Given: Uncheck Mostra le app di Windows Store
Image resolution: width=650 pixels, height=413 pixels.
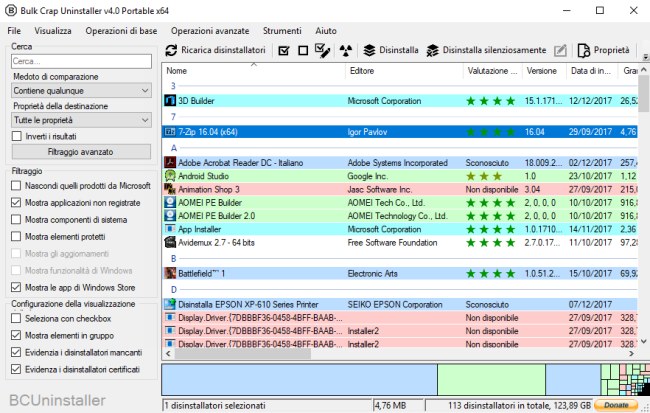Looking at the screenshot, I should [16, 287].
